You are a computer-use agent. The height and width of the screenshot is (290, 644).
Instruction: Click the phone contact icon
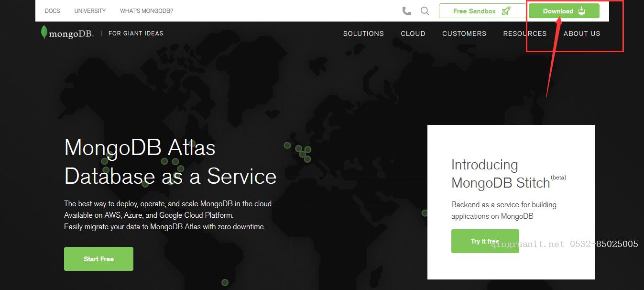point(406,11)
